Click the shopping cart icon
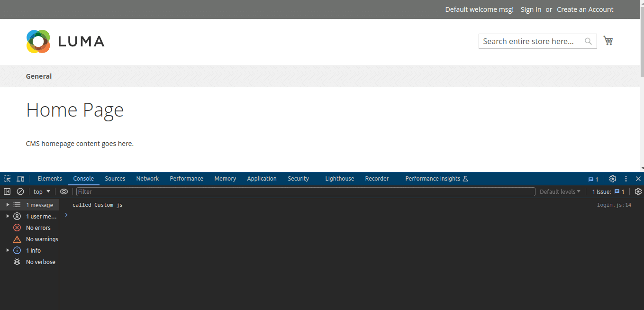644x310 pixels. [608, 40]
